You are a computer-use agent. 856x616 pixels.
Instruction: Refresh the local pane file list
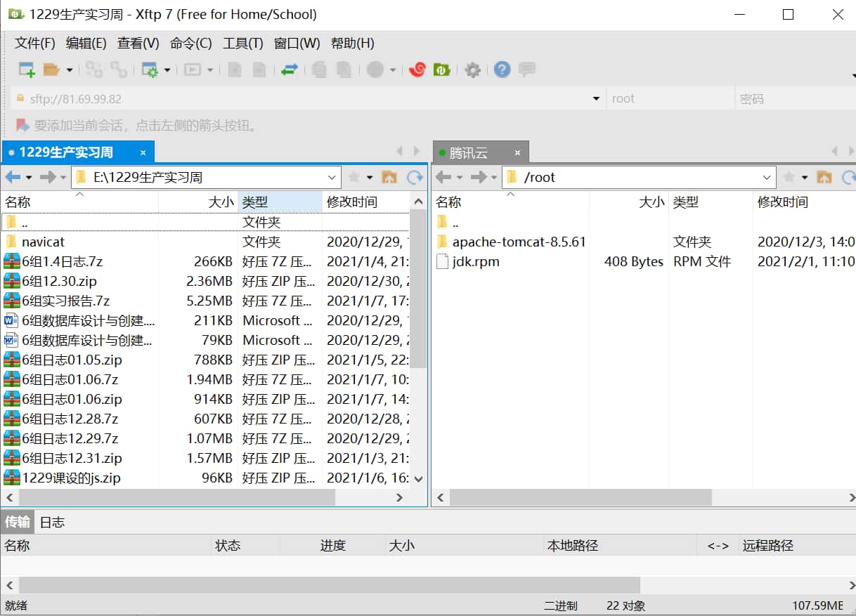(415, 177)
